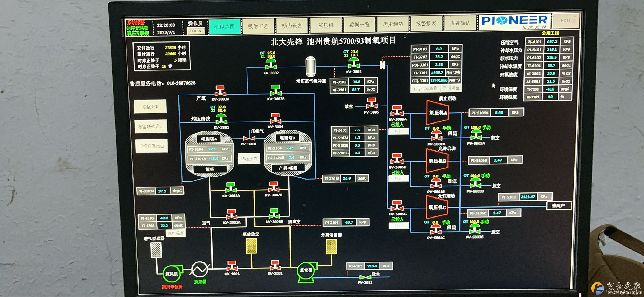644x297 pixels.
Task: Select recirculation valve PV-5801C
Action: 436,230
